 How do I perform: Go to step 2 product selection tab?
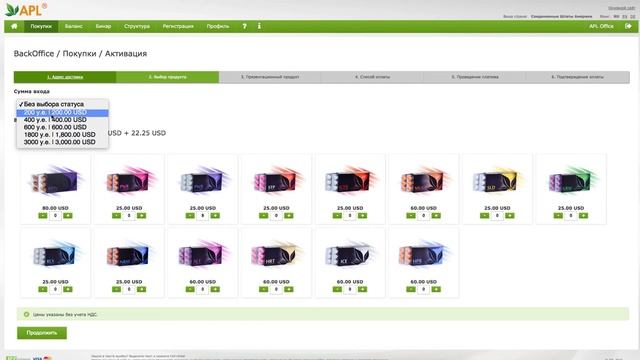pos(167,77)
